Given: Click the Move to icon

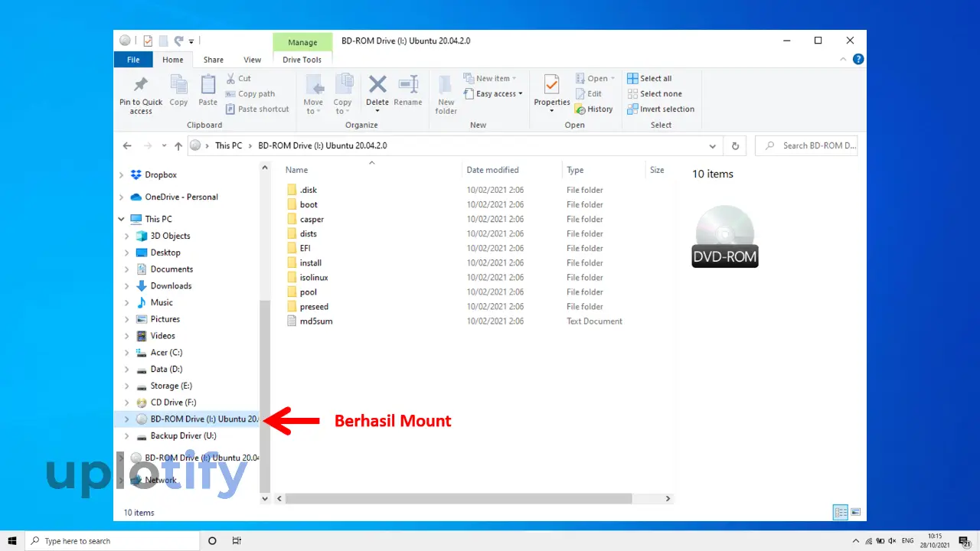Looking at the screenshot, I should 314,84.
